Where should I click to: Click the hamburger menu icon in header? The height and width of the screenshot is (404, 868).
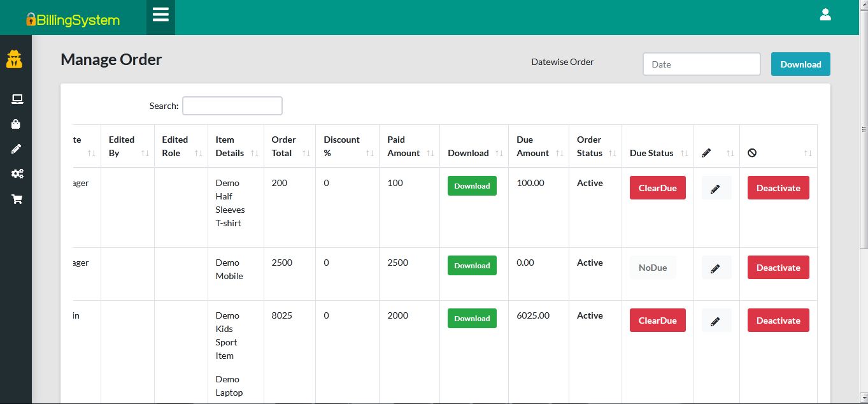pyautogui.click(x=160, y=15)
